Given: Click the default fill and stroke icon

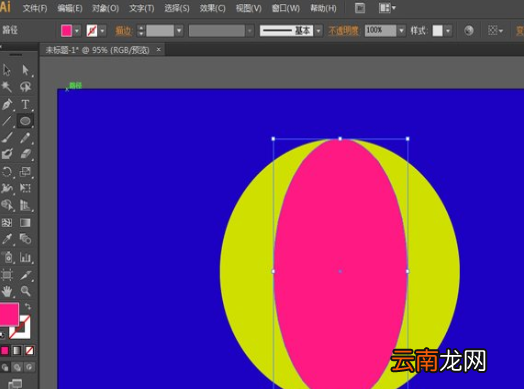Looking at the screenshot, I should pos(3,335).
